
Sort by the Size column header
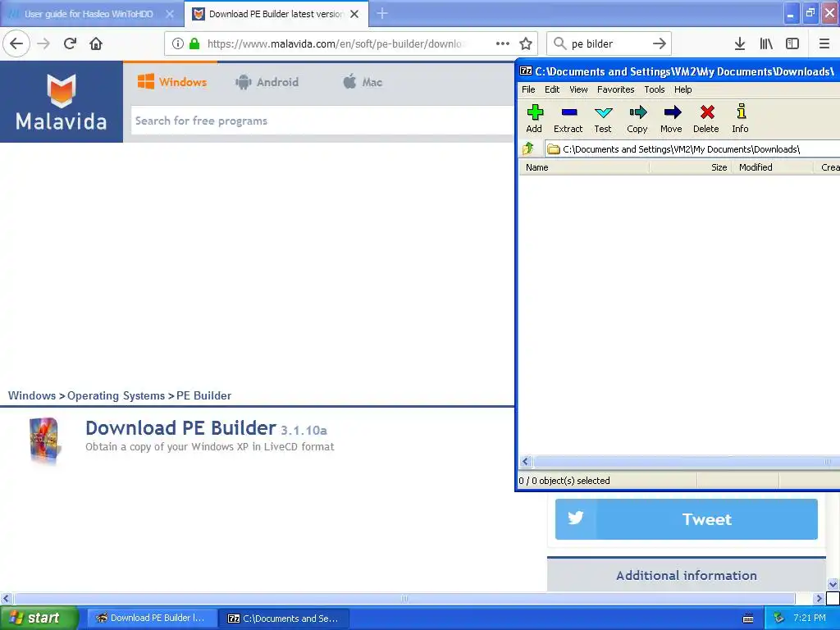(x=691, y=167)
